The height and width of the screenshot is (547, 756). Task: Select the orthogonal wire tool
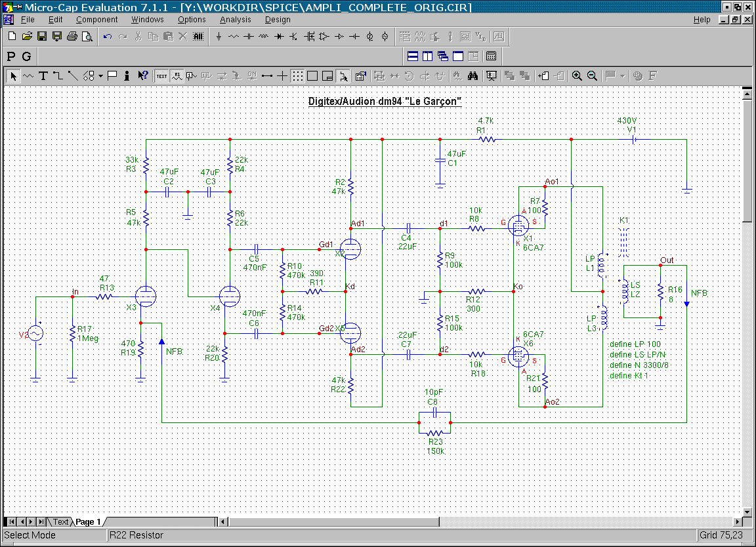click(58, 75)
